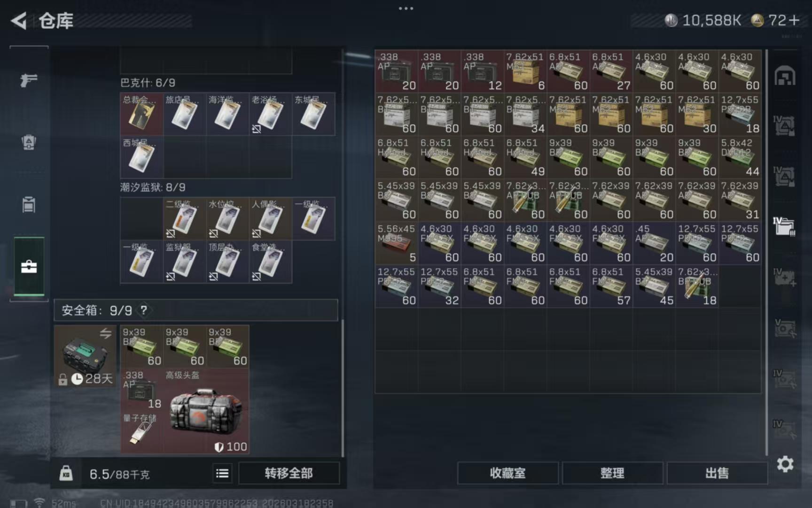Screen dimensions: 812x508
Task: Tap the silver coin icon beside 10,588K
Action: (x=671, y=20)
